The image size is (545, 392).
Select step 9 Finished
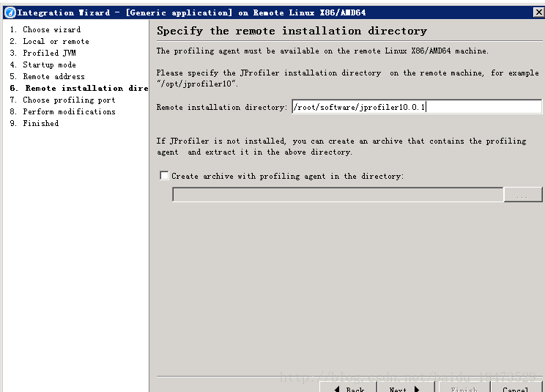coord(34,123)
